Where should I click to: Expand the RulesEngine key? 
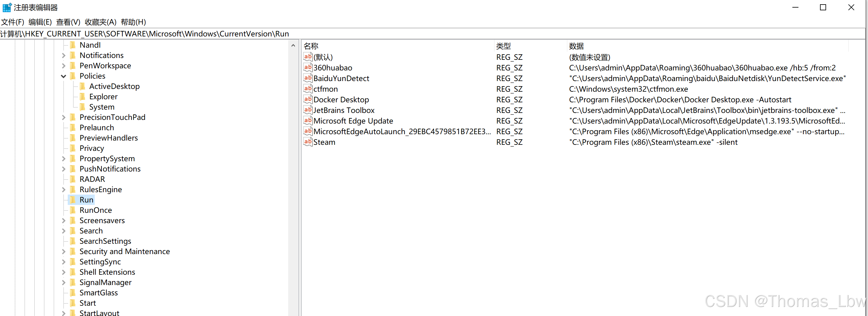click(63, 189)
